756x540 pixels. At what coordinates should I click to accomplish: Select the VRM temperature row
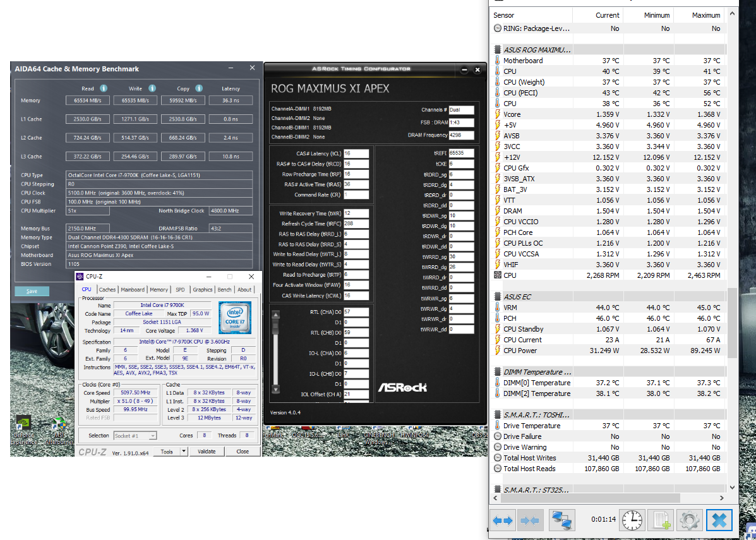tap(608, 308)
